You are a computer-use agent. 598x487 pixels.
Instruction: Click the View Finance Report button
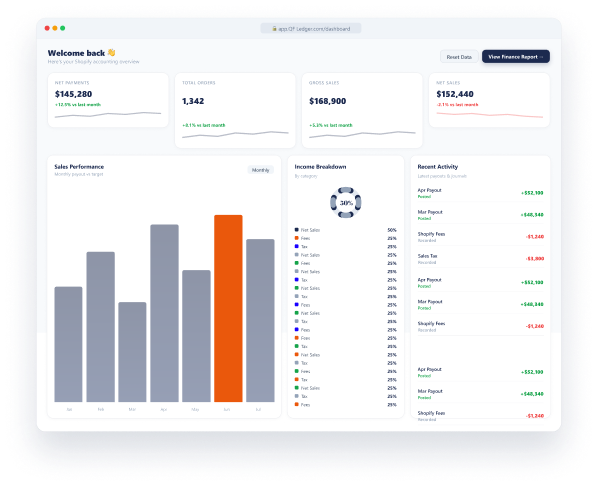[516, 57]
